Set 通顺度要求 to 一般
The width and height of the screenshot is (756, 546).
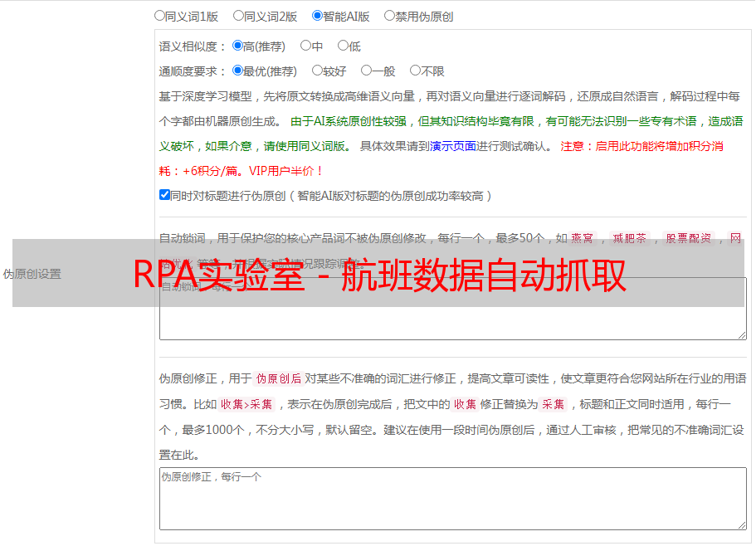pyautogui.click(x=367, y=71)
